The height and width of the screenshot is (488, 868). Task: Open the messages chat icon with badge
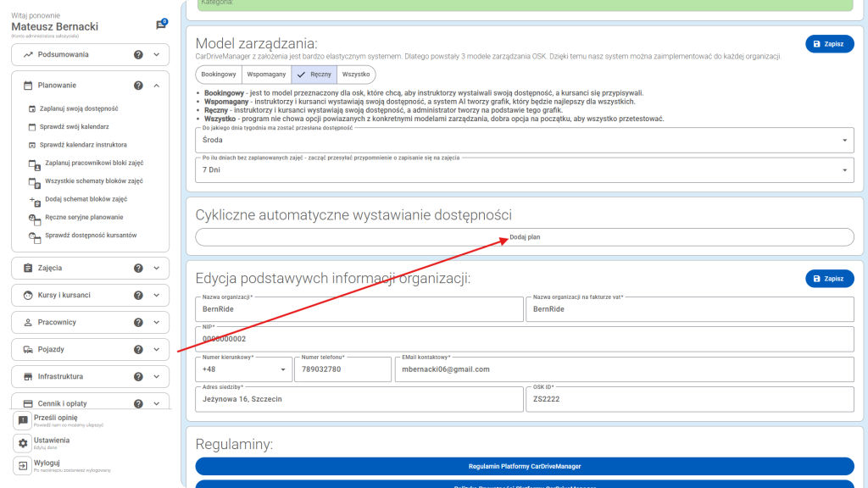click(x=161, y=25)
